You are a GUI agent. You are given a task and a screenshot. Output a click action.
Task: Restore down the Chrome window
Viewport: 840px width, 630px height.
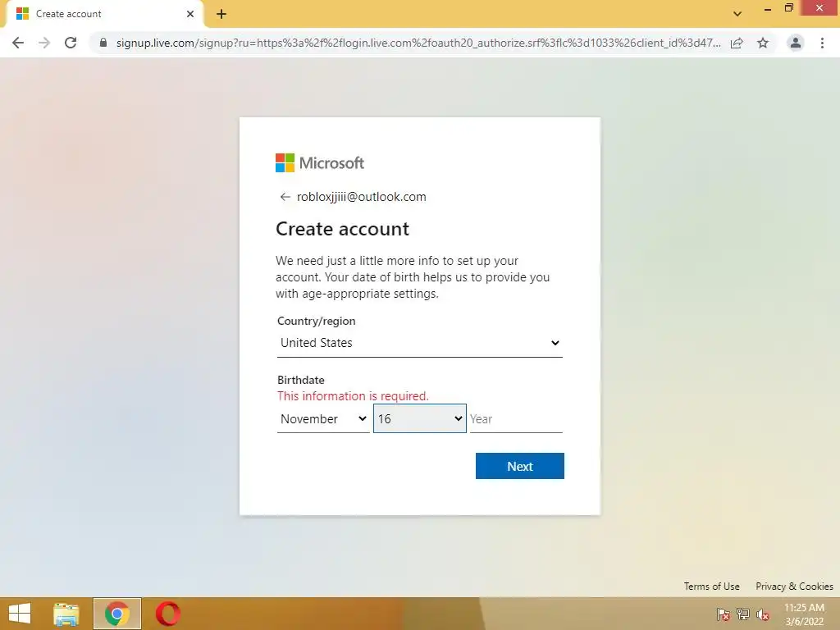pyautogui.click(x=788, y=8)
